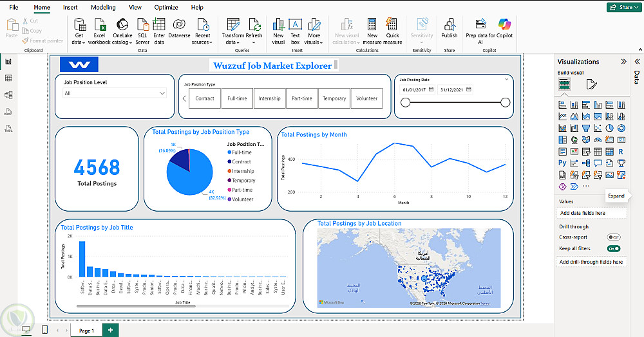Expand the Data pane
The width and height of the screenshot is (644, 337).
(x=637, y=62)
